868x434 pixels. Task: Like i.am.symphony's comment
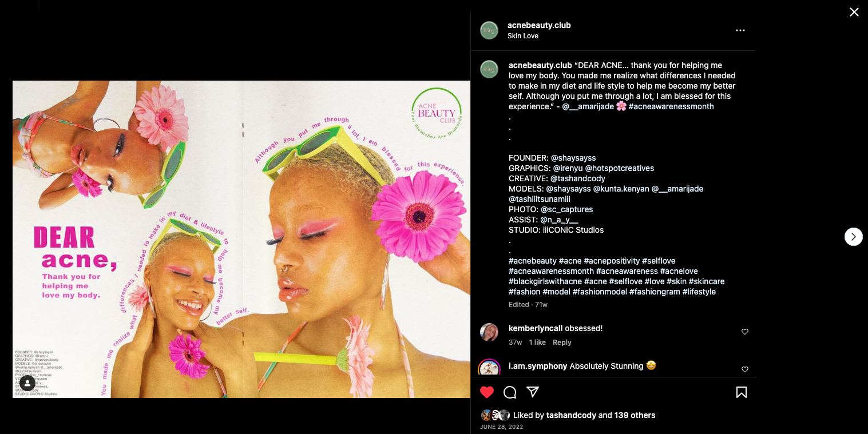[x=745, y=369]
